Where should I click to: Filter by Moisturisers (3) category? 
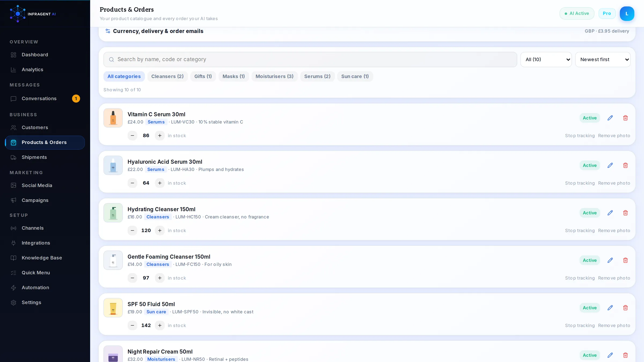pos(275,76)
